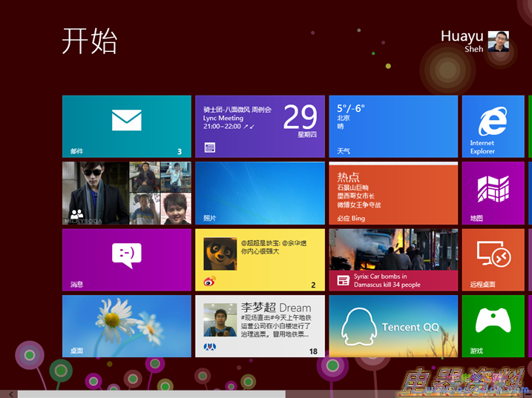532x398 pixels.
Task: Open the People tile with contact photos
Action: point(126,193)
